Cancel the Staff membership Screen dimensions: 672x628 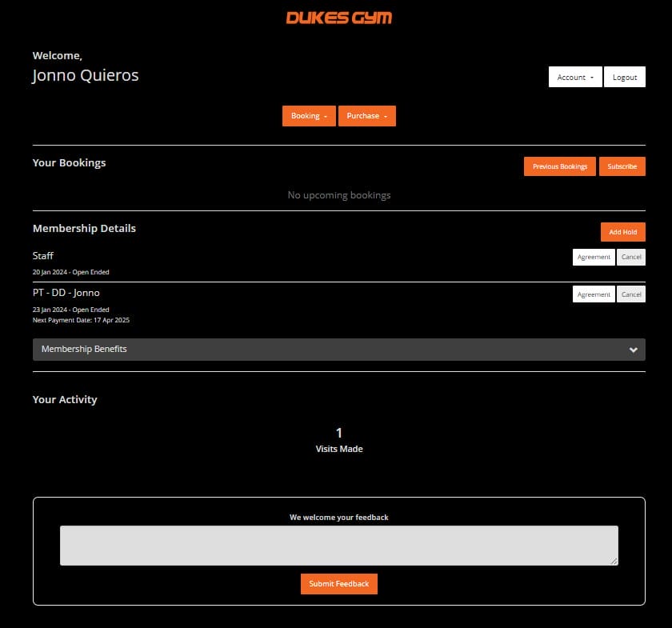(x=631, y=257)
